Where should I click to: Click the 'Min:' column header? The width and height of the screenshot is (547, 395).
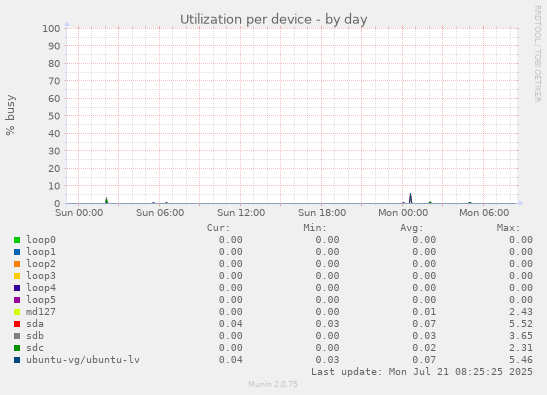[x=315, y=228]
